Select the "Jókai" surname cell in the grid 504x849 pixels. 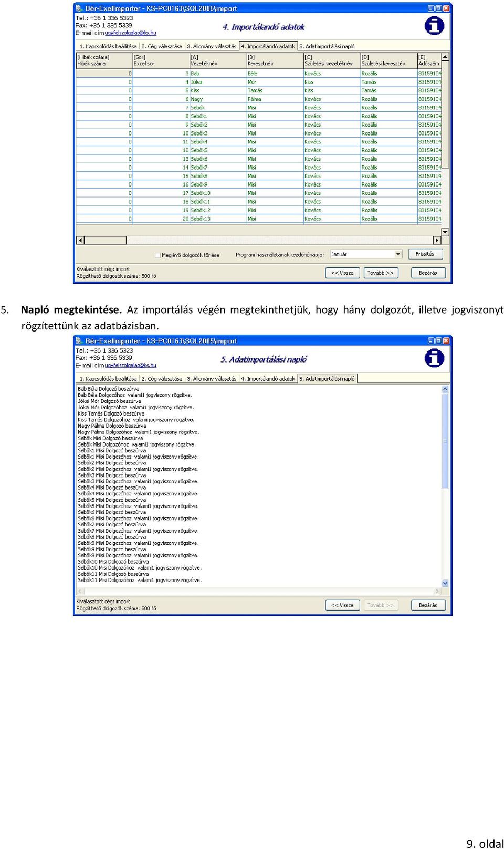point(218,82)
